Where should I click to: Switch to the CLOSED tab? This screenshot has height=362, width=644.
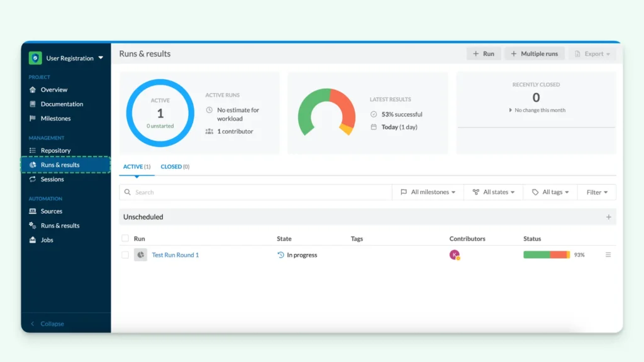[x=176, y=167]
